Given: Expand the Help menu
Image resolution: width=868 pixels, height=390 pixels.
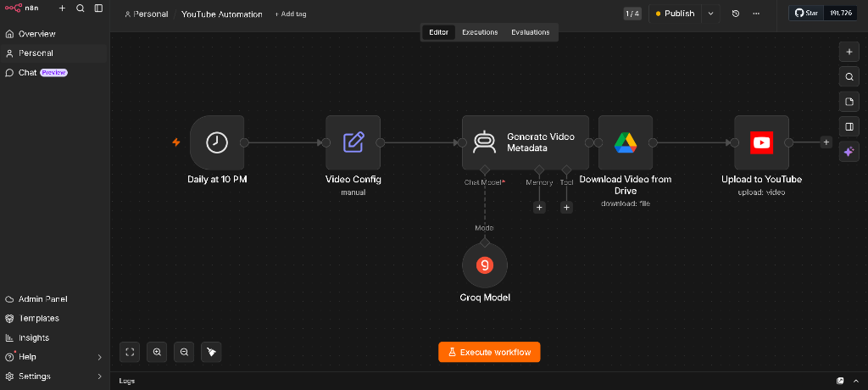Looking at the screenshot, I should (53, 357).
